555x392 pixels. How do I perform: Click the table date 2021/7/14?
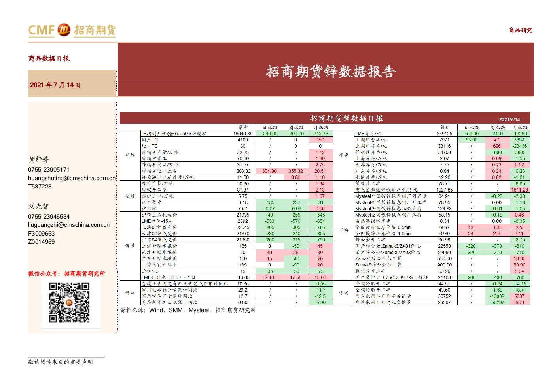510,119
